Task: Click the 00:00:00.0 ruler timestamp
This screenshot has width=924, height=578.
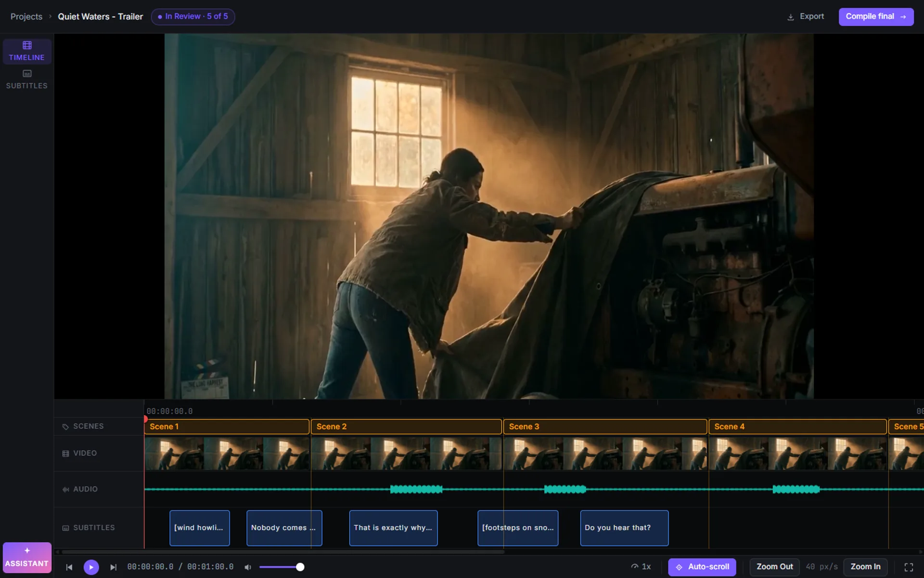Action: coord(169,411)
